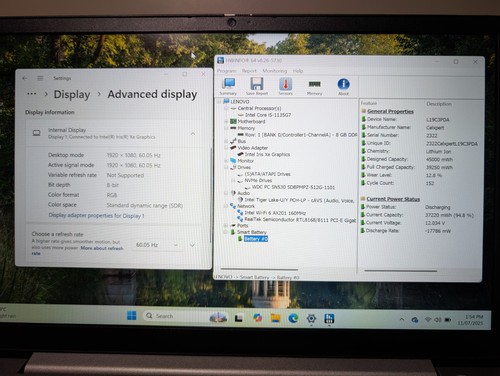Open the Summary tool in HWiNFO toolbar
This screenshot has height=376, width=500.
tap(229, 86)
